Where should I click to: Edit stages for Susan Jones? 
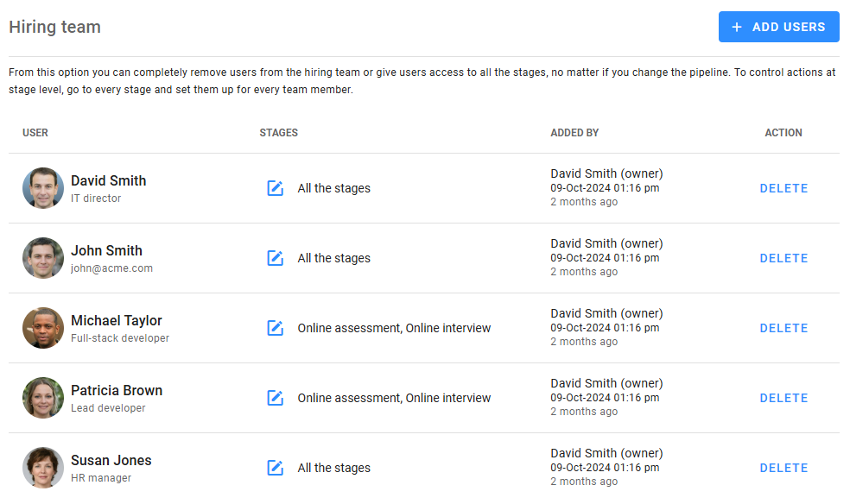(x=276, y=468)
